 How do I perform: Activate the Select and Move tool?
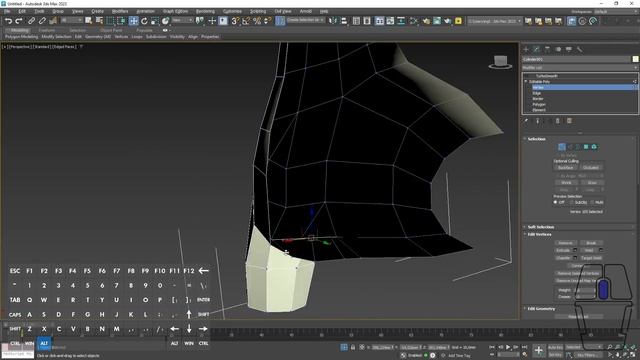point(133,21)
